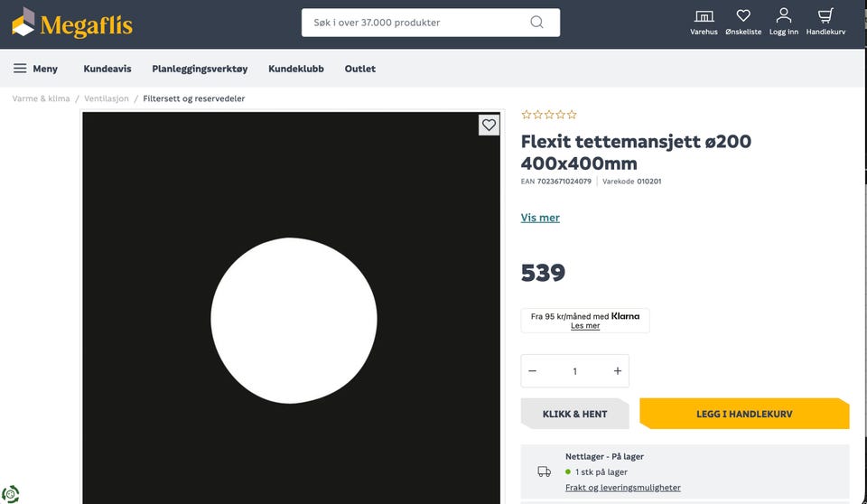Click the search magnifier icon
Screen dimensions: 867x504
tap(536, 23)
